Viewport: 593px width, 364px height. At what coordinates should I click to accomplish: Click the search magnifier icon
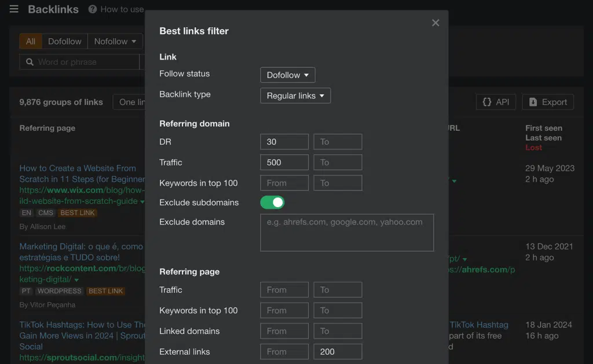click(29, 62)
